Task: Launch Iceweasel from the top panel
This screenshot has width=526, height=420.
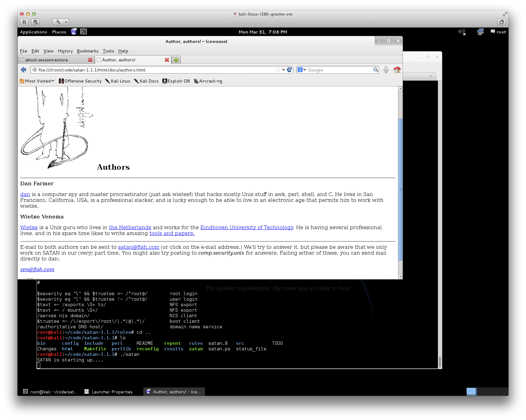Action: click(74, 32)
